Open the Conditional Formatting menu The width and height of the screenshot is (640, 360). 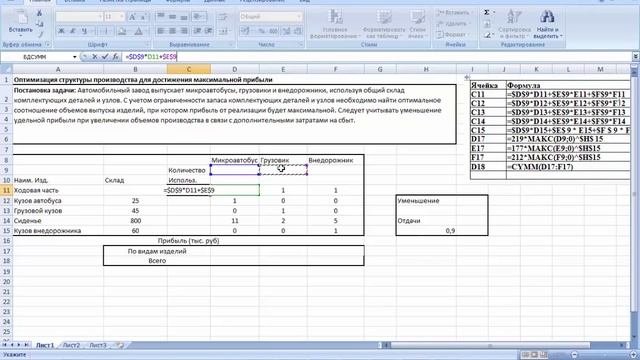tap(335, 24)
